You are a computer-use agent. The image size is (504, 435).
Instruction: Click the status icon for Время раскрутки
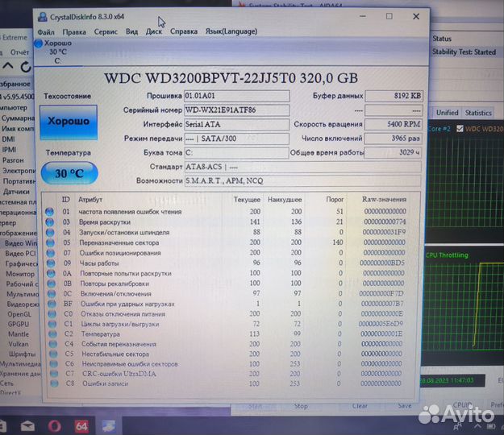click(49, 222)
